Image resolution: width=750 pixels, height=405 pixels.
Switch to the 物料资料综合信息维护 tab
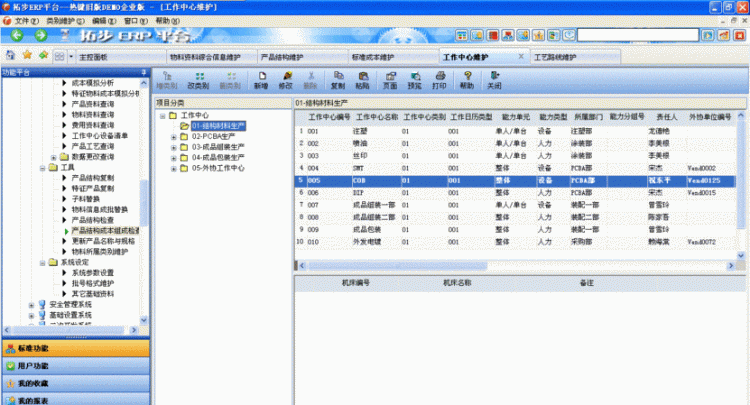(x=211, y=57)
